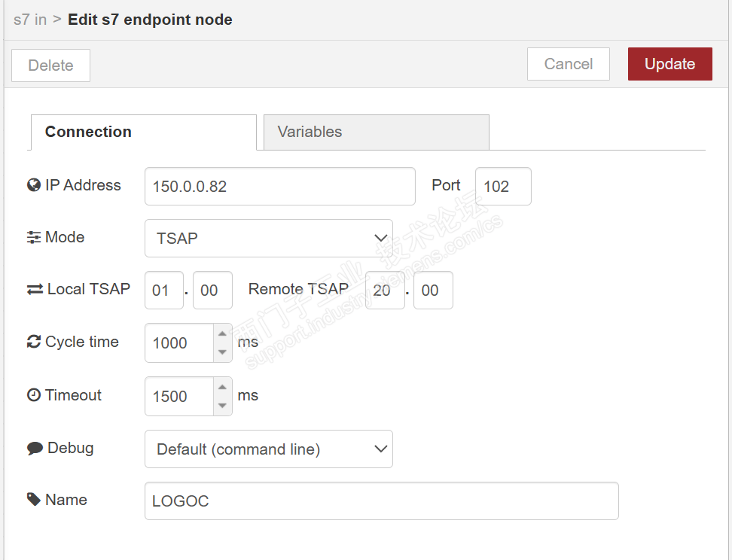Click the tag icon beside Name

click(34, 500)
